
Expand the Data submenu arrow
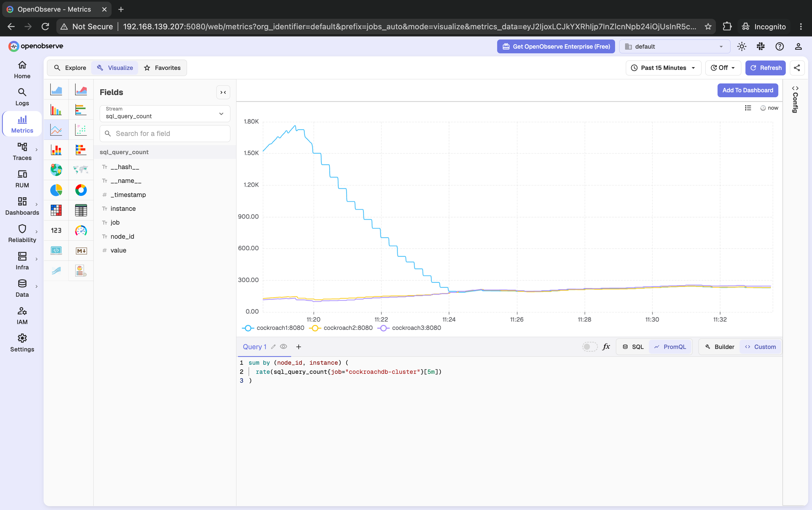point(36,286)
